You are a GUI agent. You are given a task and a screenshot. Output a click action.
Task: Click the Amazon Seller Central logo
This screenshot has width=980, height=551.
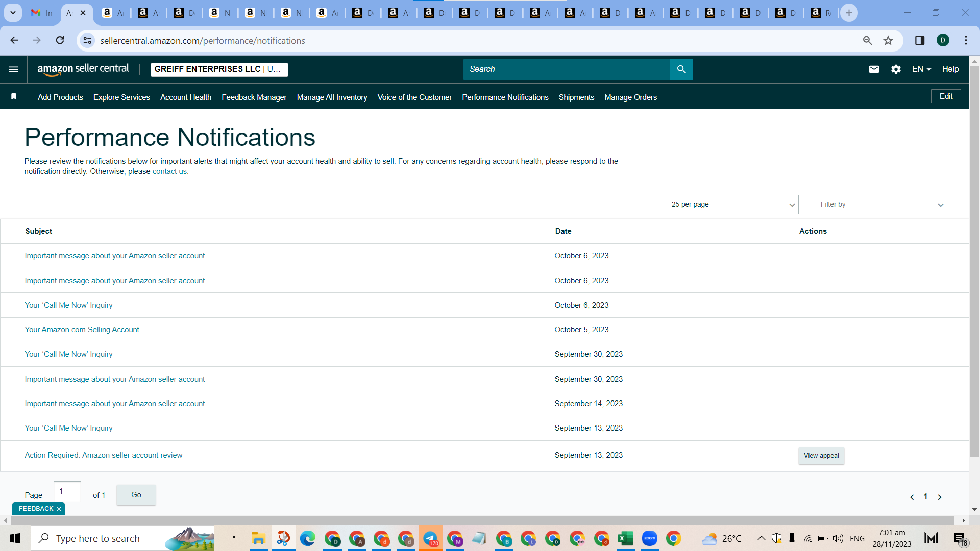coord(83,69)
